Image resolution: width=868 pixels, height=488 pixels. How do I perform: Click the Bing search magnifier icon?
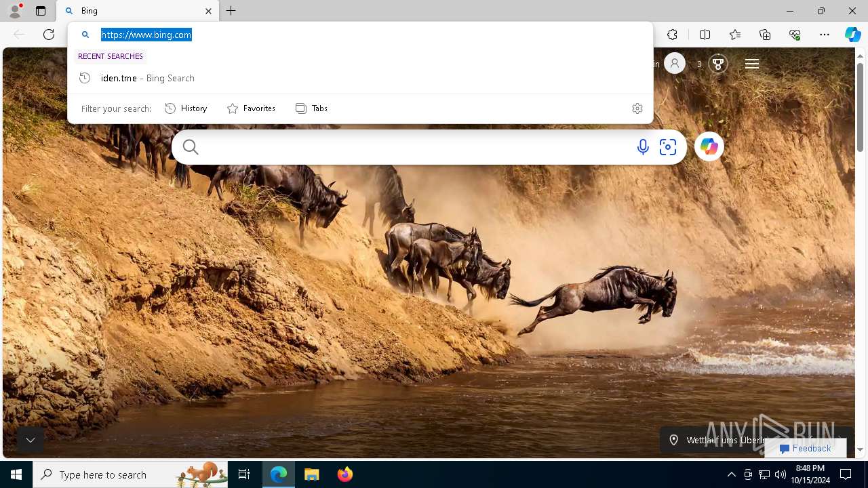[191, 147]
